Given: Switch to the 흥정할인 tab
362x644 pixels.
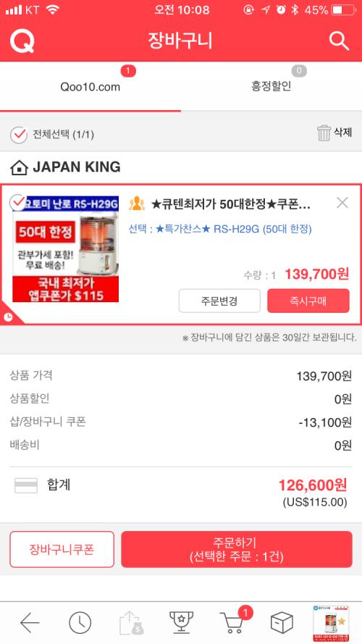Looking at the screenshot, I should tap(271, 87).
